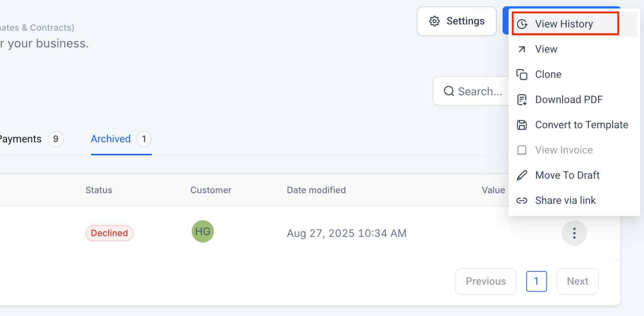Click the HG customer avatar

point(203,232)
